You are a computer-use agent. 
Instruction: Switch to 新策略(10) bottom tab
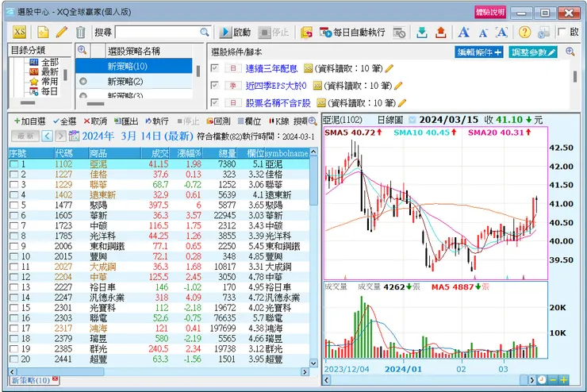(31, 380)
